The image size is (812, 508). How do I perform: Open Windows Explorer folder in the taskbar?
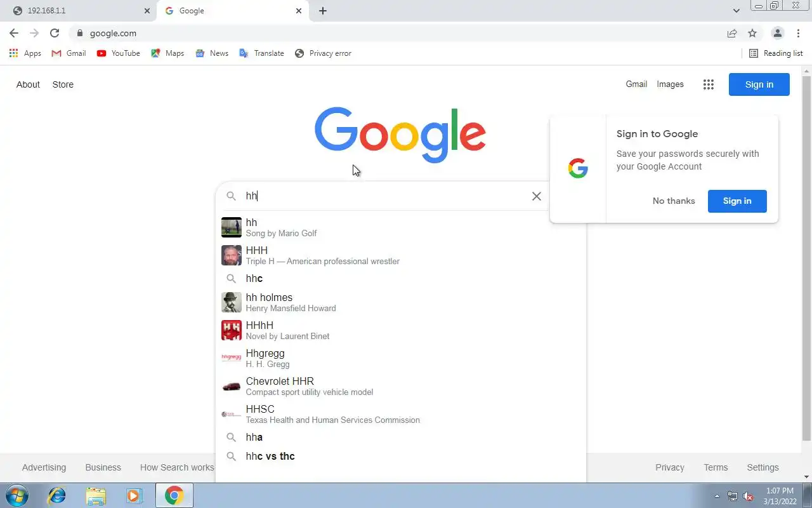tap(96, 495)
